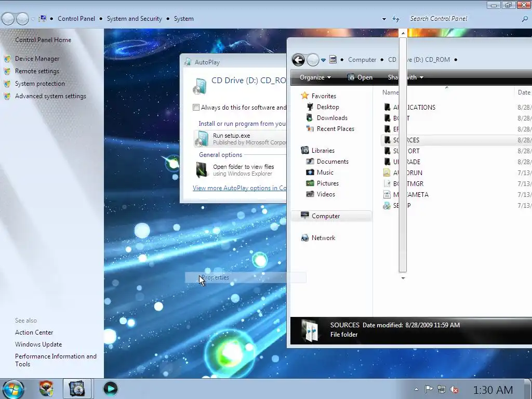
Task: Click the shield icon beside System protection
Action: 7,84
